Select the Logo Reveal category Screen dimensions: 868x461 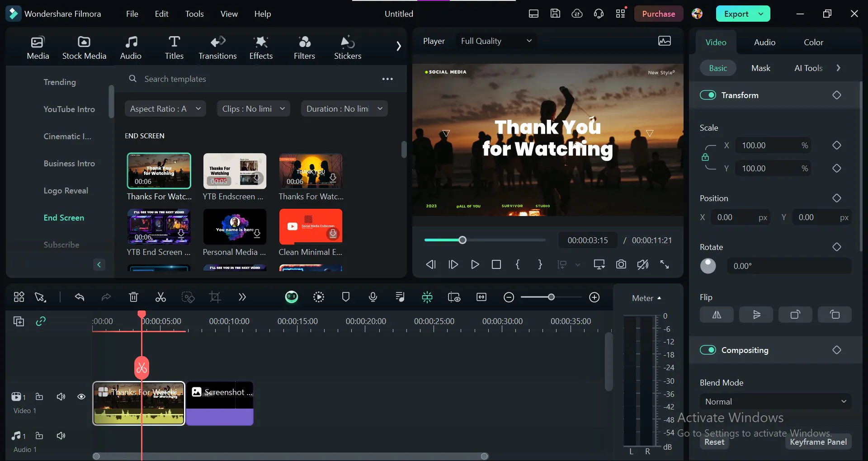[66, 190]
